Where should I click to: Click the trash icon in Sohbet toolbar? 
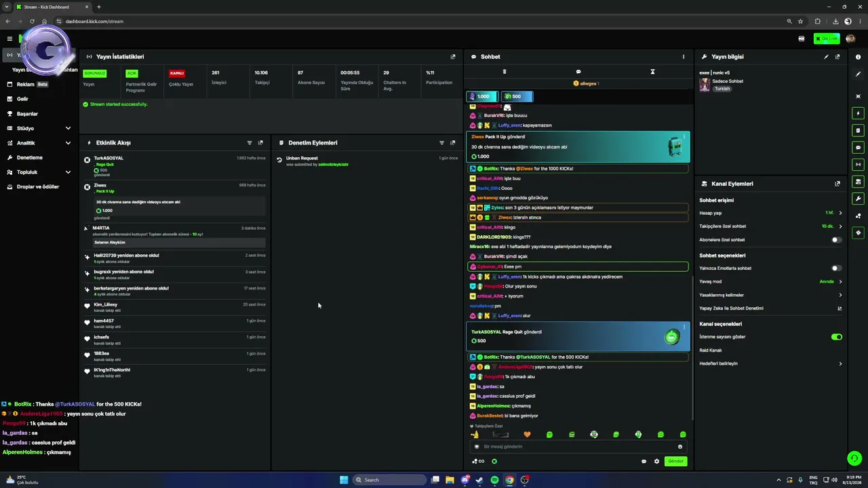[504, 72]
